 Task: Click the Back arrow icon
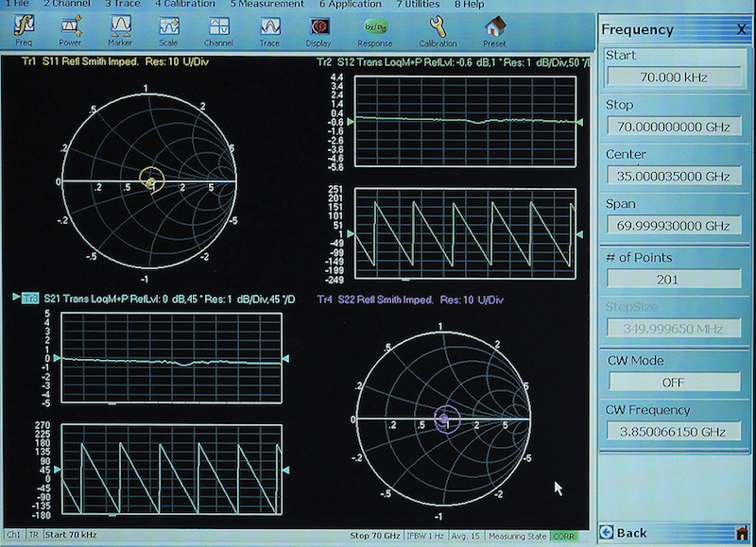pos(607,532)
